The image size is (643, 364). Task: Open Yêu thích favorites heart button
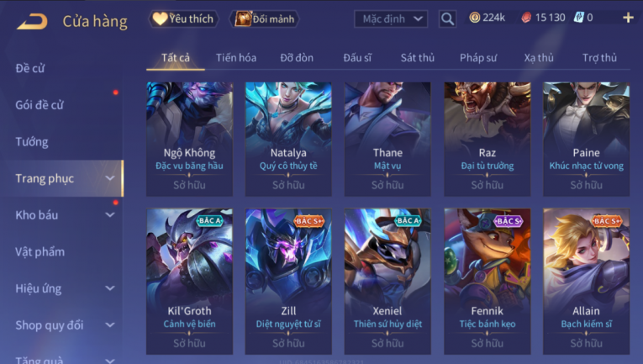click(183, 18)
